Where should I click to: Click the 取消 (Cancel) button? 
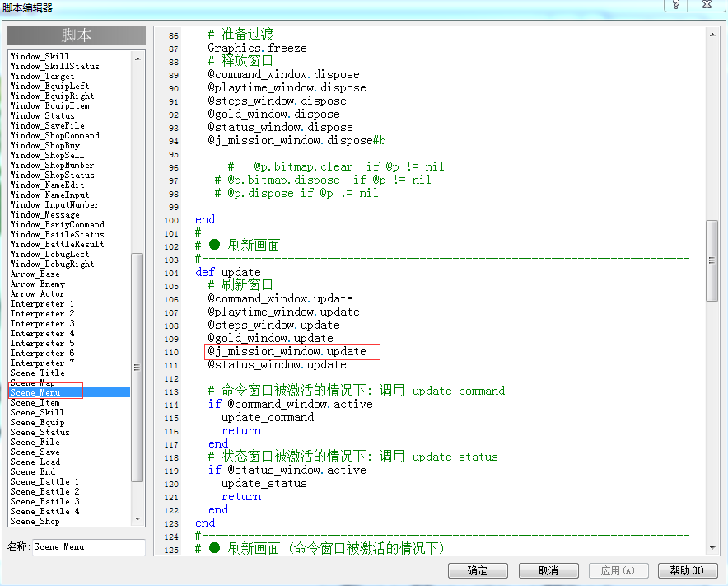(548, 570)
